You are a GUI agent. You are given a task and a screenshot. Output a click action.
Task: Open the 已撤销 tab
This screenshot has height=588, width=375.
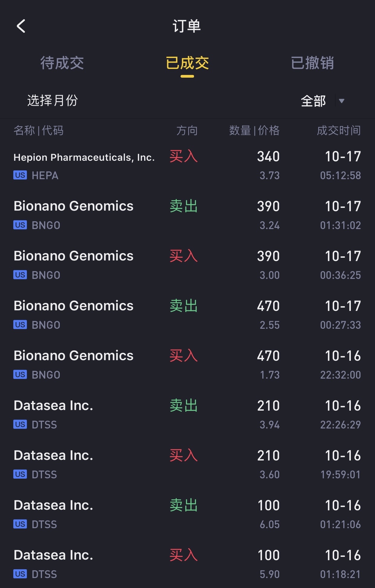point(312,63)
